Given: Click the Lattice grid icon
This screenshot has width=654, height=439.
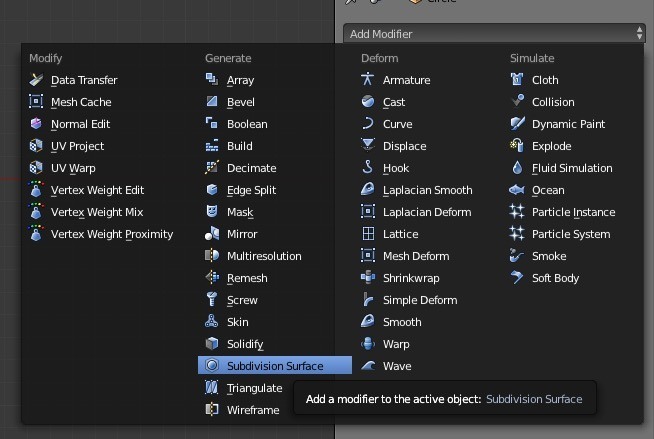Looking at the screenshot, I should pyautogui.click(x=368, y=234).
